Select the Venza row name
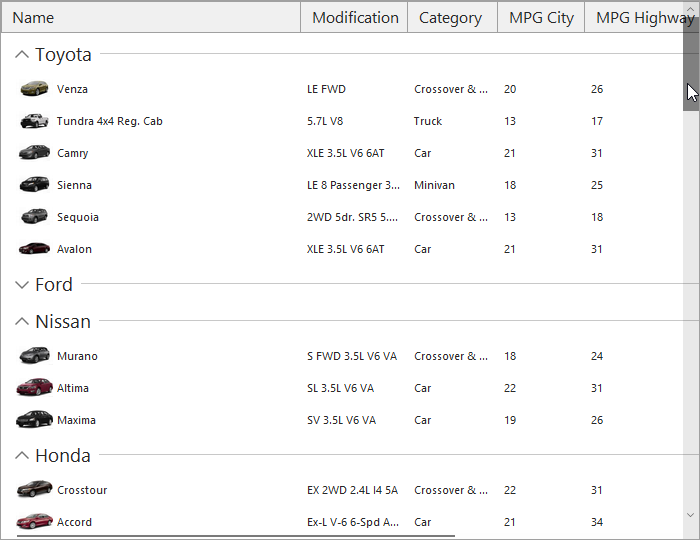This screenshot has height=540, width=700. point(72,89)
